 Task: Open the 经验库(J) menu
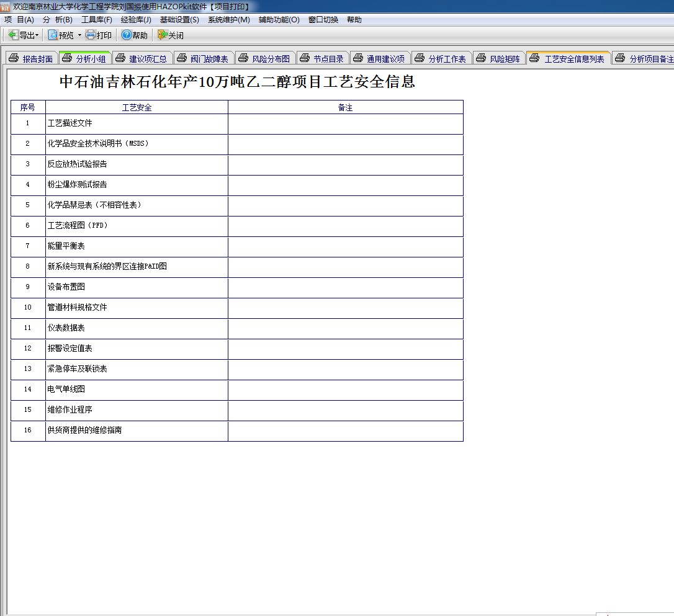(x=136, y=20)
